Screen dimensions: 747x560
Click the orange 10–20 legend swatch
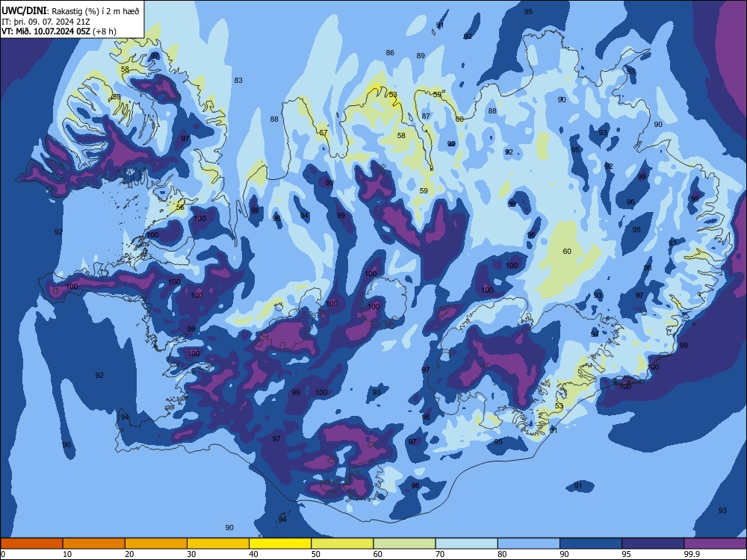[94, 544]
